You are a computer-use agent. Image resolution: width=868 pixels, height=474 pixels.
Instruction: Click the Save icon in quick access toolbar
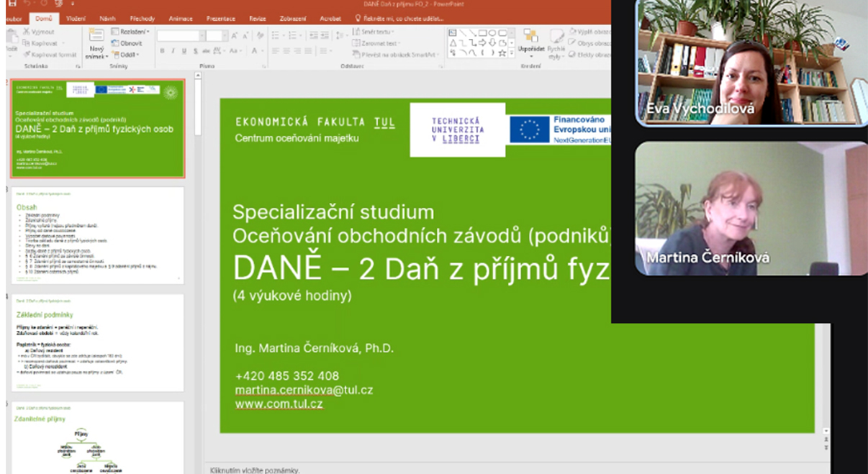(x=12, y=4)
